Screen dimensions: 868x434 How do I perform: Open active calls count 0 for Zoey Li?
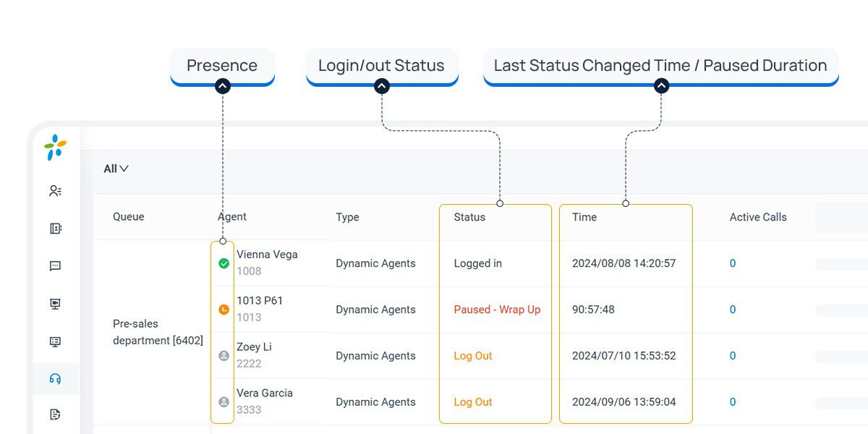point(733,356)
